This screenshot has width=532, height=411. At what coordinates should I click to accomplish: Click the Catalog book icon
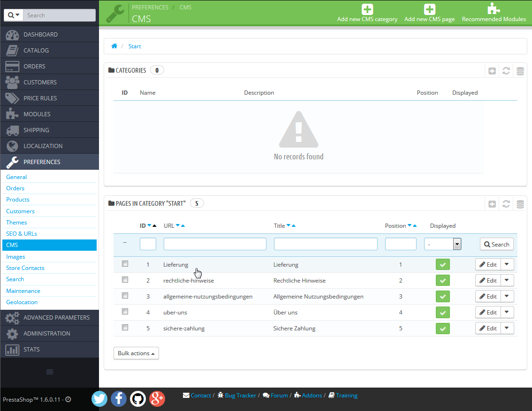coord(12,51)
